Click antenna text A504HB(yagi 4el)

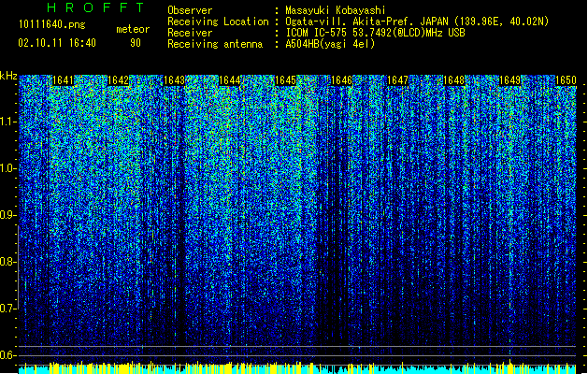(330, 44)
